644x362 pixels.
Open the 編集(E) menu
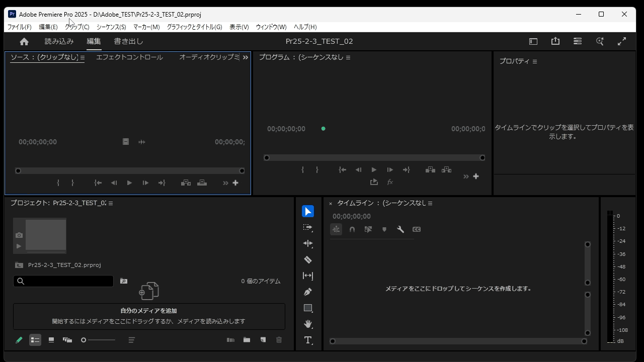coord(48,27)
